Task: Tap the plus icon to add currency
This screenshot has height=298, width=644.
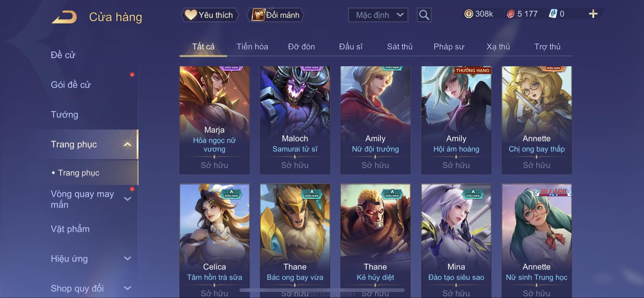Action: coord(593,14)
